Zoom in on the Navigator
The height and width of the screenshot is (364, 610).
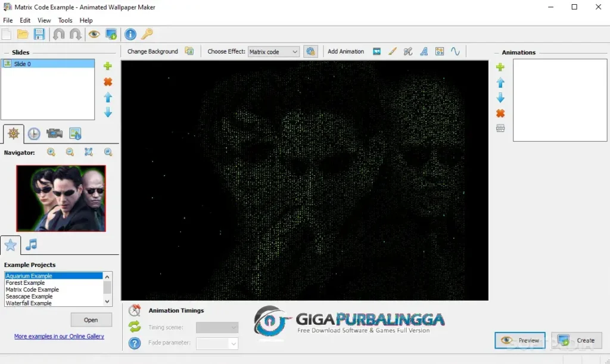(x=51, y=152)
